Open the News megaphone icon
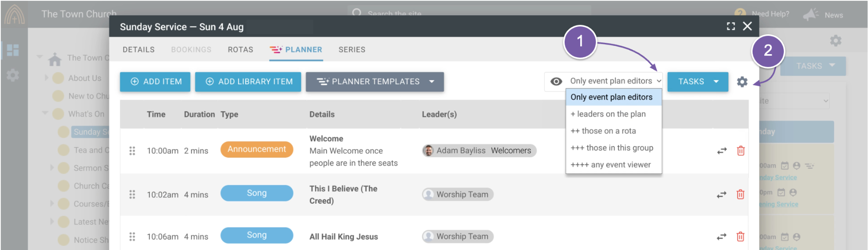The width and height of the screenshot is (868, 250). 810,15
